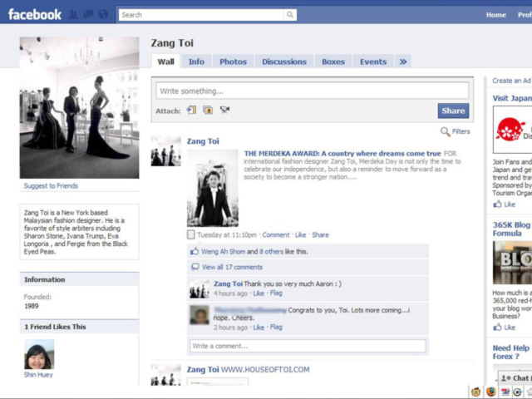Click Zang Toi name on Merdeka post
Image resolution: width=532 pixels, height=399 pixels.
pos(203,141)
